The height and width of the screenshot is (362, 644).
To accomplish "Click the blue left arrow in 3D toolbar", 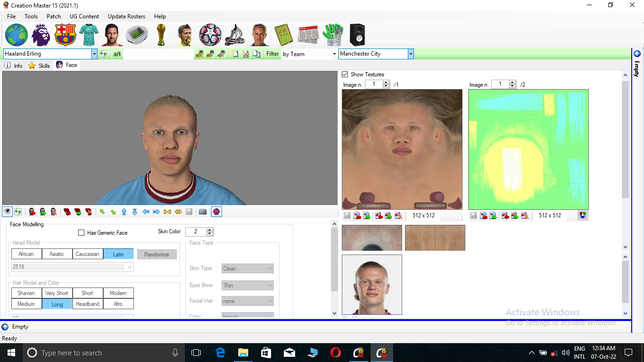I will pyautogui.click(x=146, y=212).
